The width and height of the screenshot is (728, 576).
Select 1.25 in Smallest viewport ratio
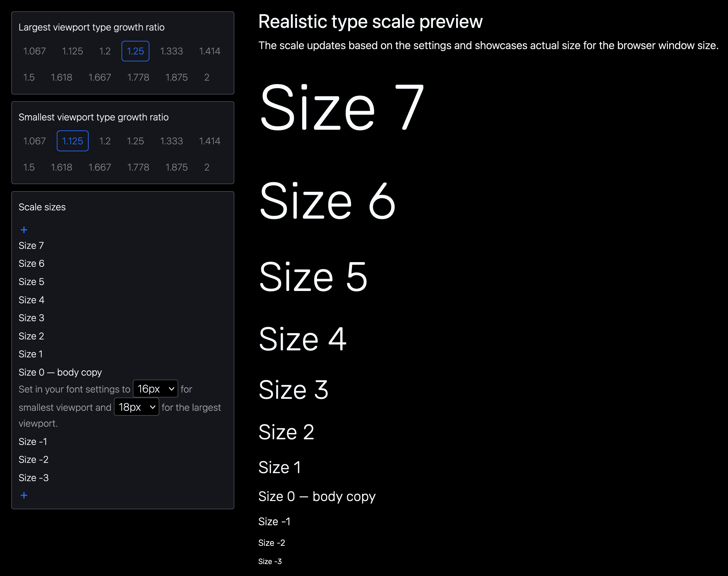[x=135, y=141]
